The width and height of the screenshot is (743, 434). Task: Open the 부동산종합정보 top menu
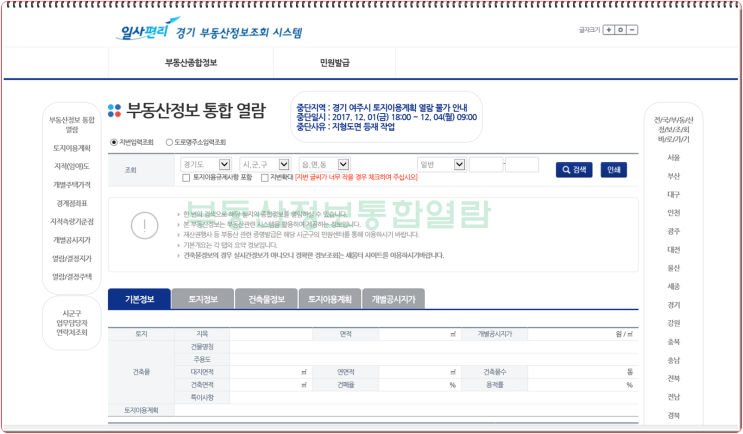(x=191, y=63)
